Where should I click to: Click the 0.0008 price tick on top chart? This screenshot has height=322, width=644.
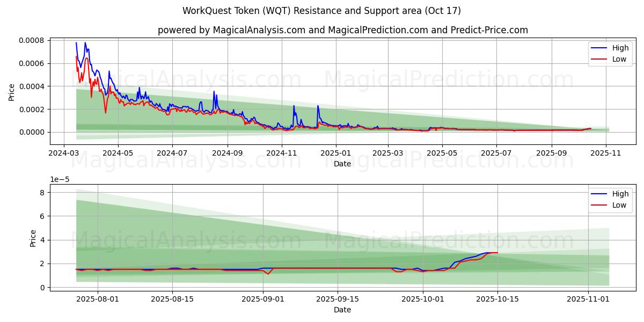[32, 41]
